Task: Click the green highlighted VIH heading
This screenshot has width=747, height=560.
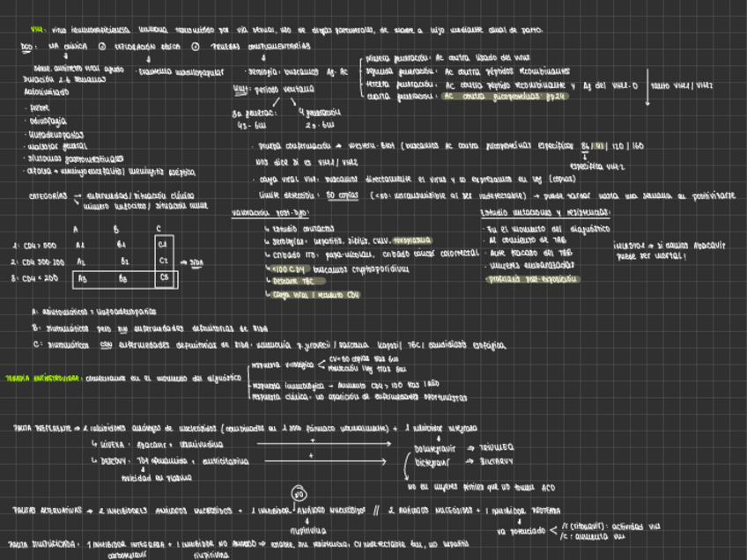Action: [x=36, y=29]
